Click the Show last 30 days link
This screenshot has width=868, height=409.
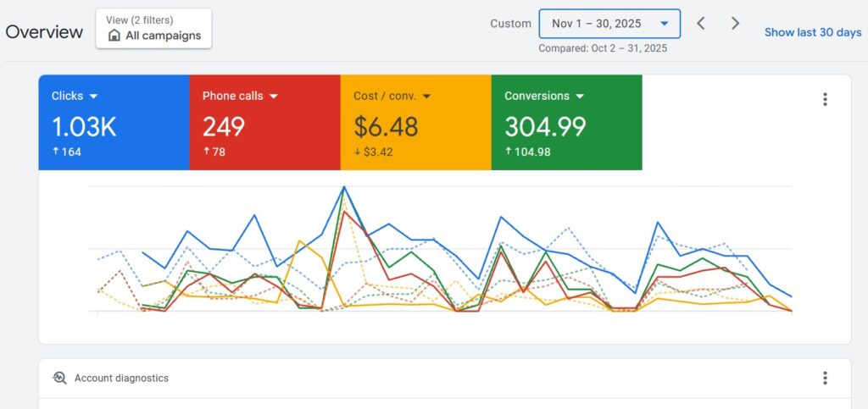[x=812, y=32]
